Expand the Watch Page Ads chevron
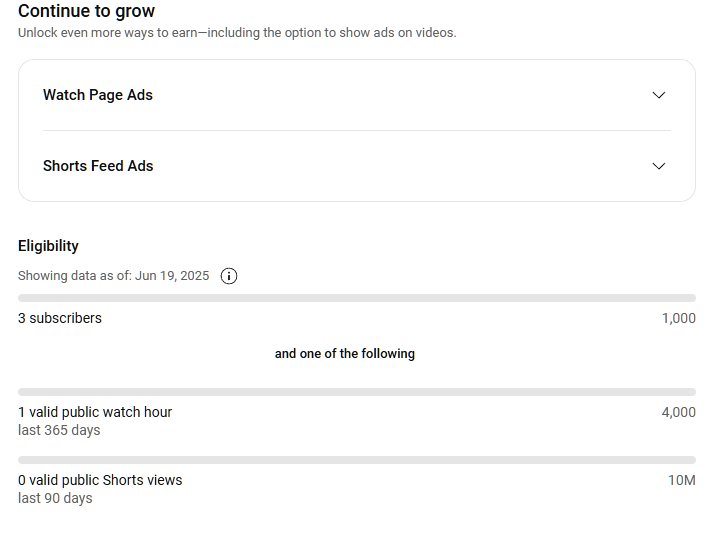 658,95
